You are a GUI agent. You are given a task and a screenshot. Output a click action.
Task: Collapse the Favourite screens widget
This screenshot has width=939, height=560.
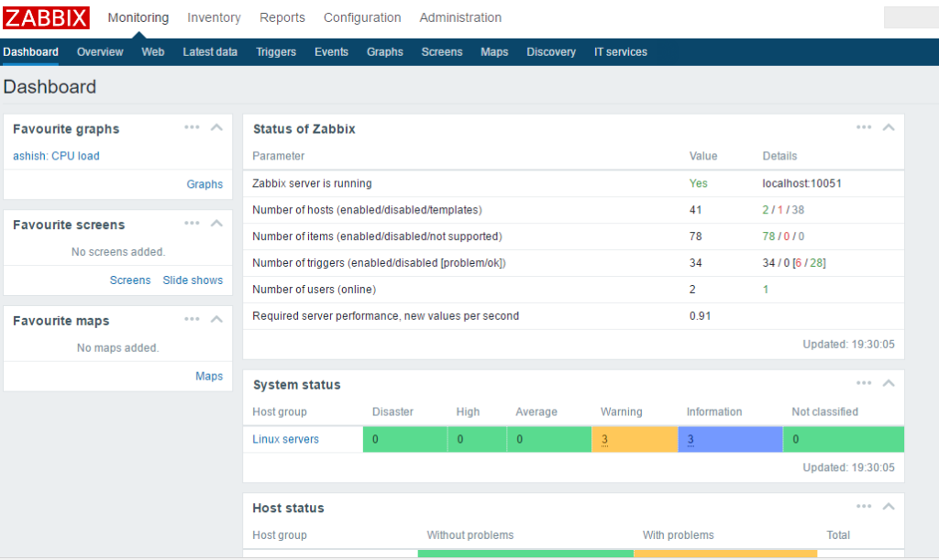click(215, 223)
